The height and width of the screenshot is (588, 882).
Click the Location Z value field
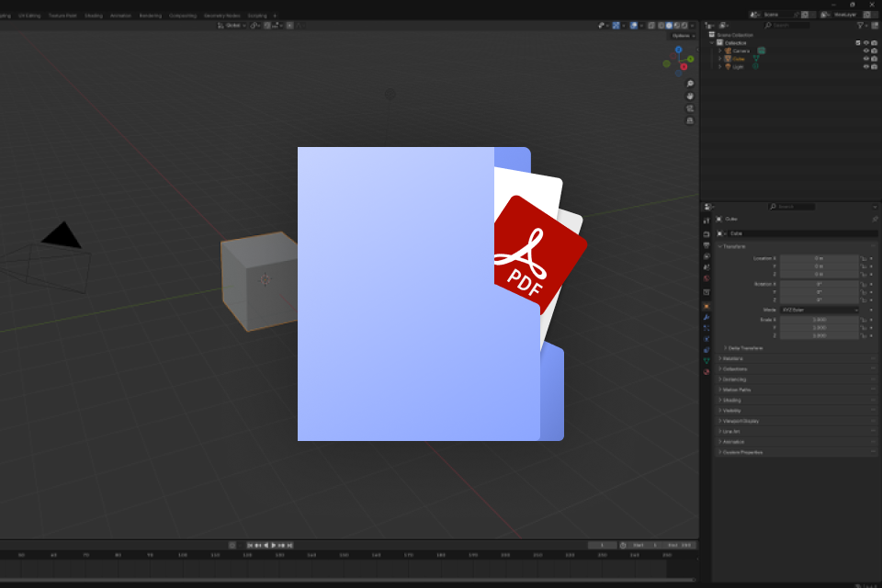819,274
